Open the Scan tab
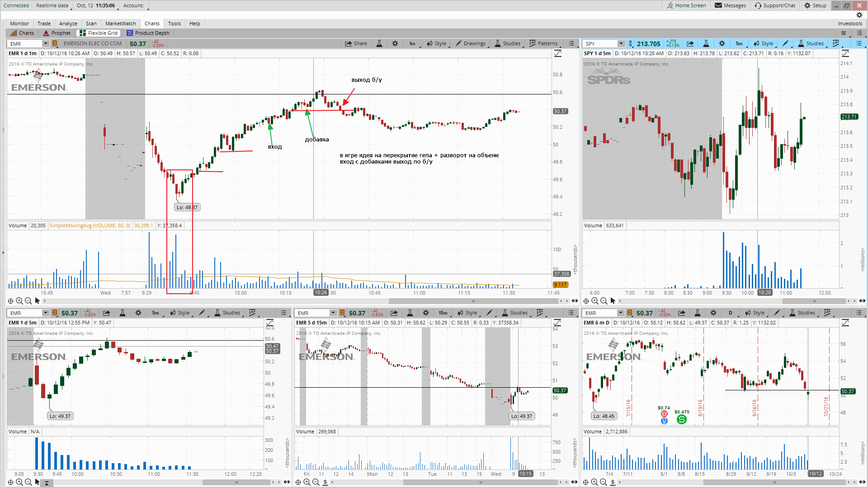This screenshot has width=868, height=488. (91, 23)
